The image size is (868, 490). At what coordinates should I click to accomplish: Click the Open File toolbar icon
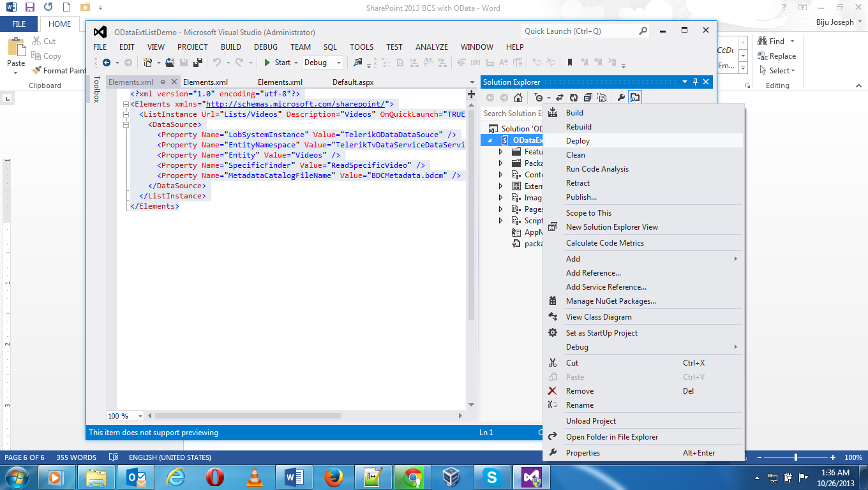[x=170, y=63]
